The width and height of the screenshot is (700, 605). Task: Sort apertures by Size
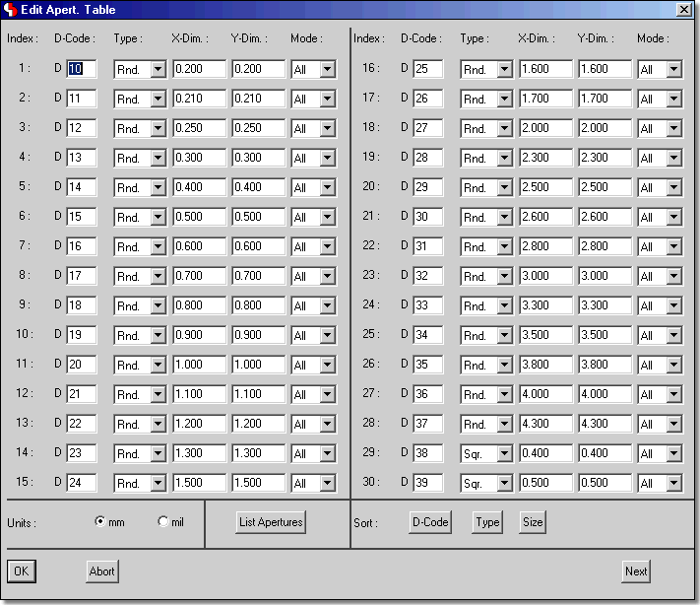point(533,522)
